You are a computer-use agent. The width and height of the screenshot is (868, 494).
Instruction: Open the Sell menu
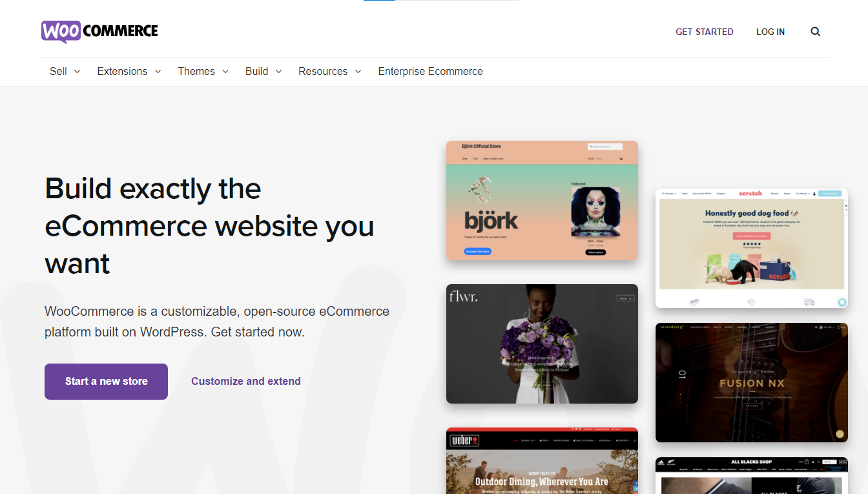58,71
